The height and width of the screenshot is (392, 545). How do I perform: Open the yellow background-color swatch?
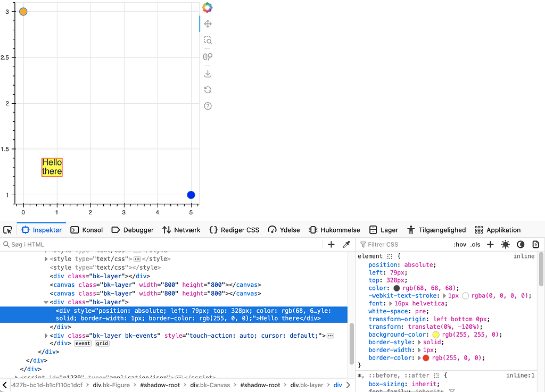tap(435, 335)
